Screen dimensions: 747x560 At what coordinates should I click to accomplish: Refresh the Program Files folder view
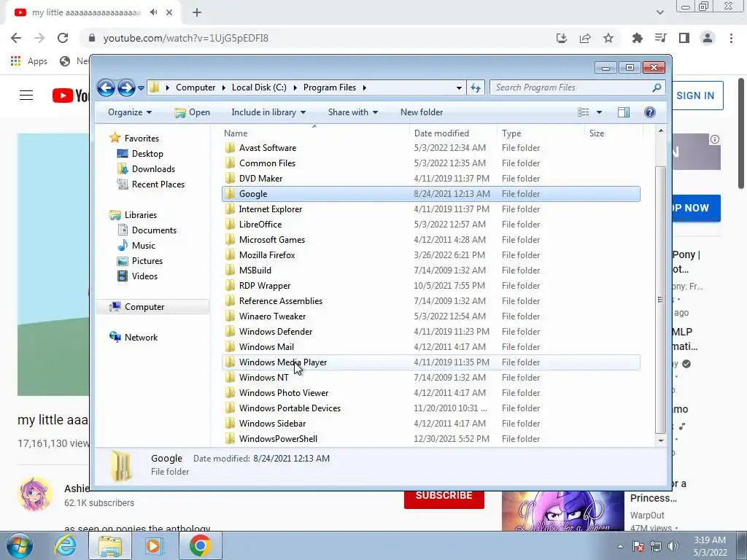(476, 87)
